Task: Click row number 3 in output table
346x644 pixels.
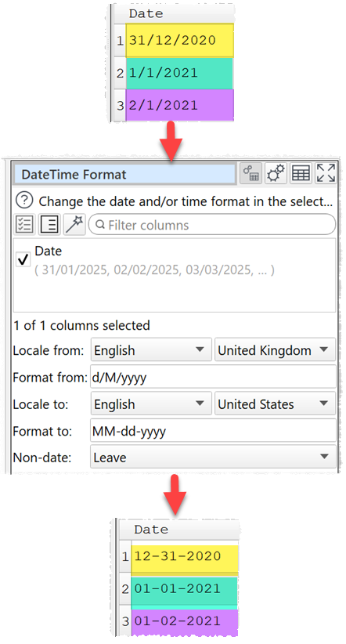Action: click(125, 621)
